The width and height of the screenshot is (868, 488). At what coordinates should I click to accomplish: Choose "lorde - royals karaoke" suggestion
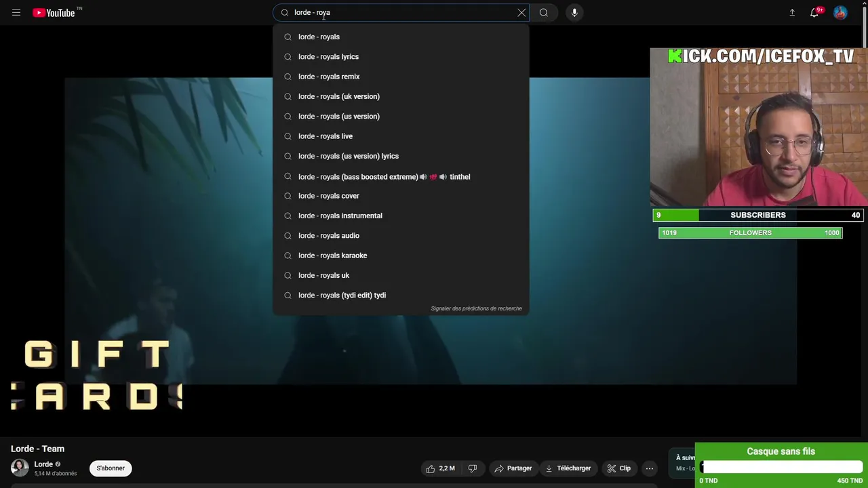[x=401, y=256]
